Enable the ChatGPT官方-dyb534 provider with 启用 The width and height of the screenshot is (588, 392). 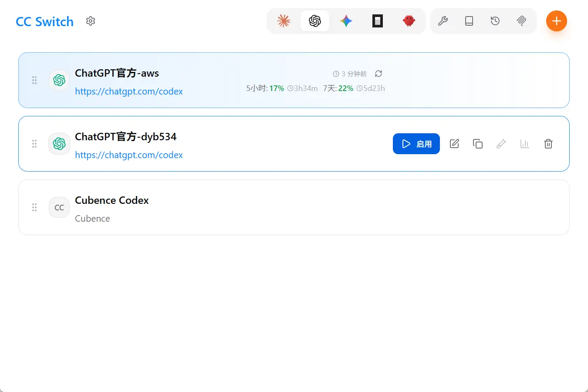click(x=416, y=144)
